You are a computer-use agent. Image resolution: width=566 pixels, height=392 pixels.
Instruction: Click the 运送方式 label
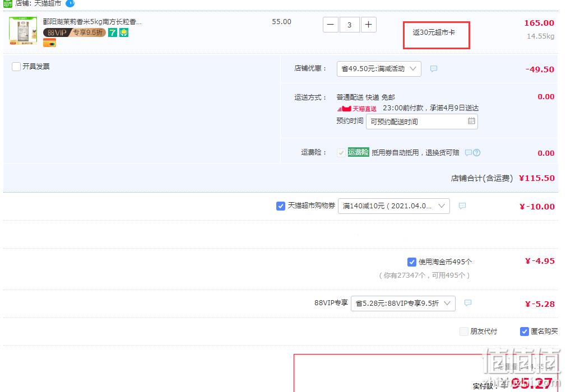(310, 97)
